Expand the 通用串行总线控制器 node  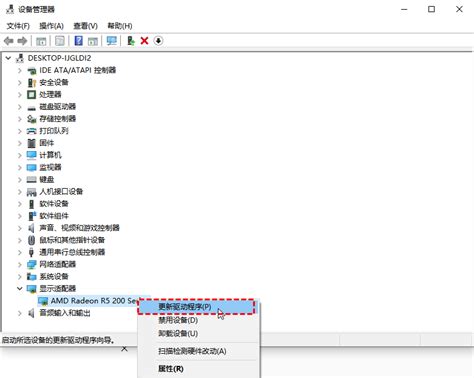20,252
